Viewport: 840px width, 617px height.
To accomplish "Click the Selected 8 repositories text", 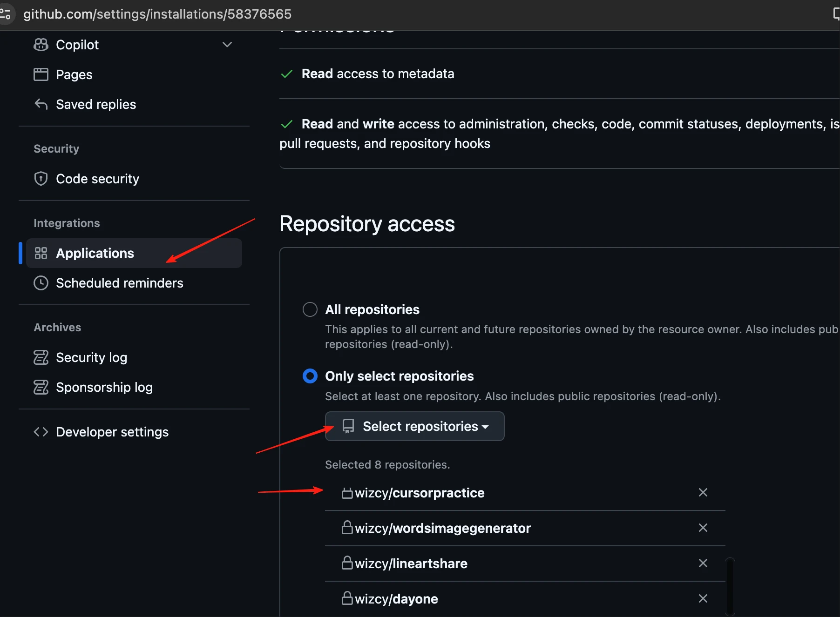I will coord(387,465).
